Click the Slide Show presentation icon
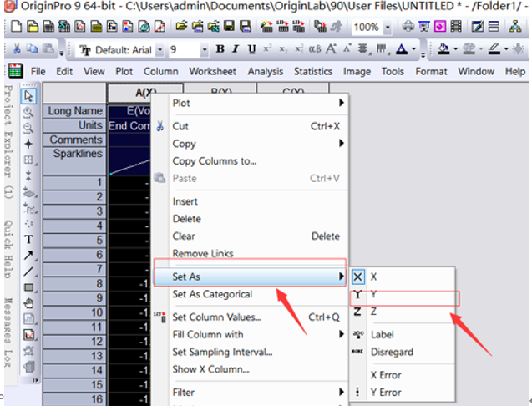The image size is (532, 406). click(424, 26)
